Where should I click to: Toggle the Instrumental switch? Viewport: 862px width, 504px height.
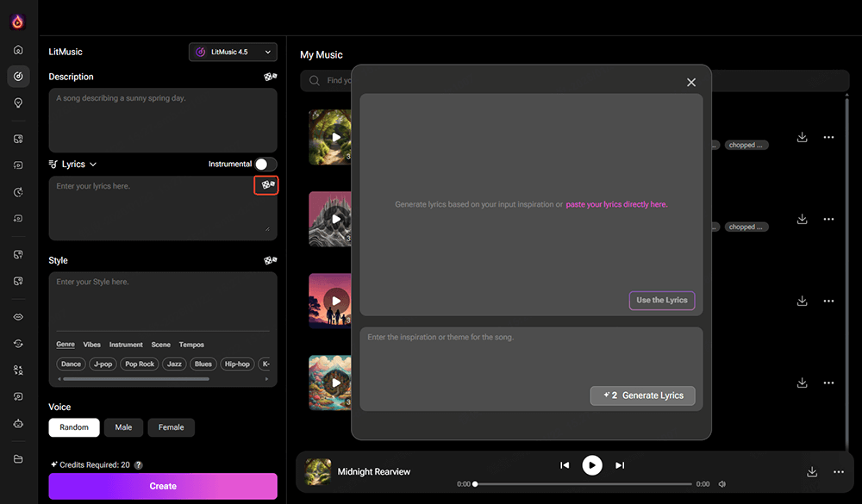(x=265, y=164)
